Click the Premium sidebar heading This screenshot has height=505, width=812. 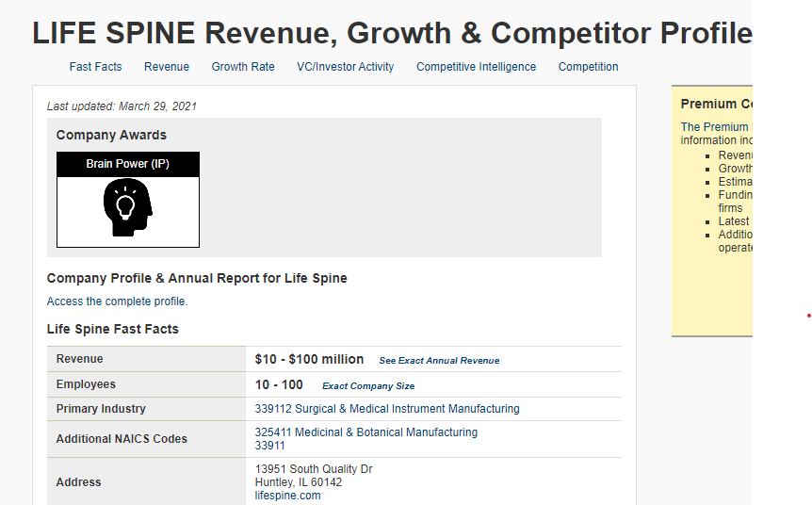point(716,104)
